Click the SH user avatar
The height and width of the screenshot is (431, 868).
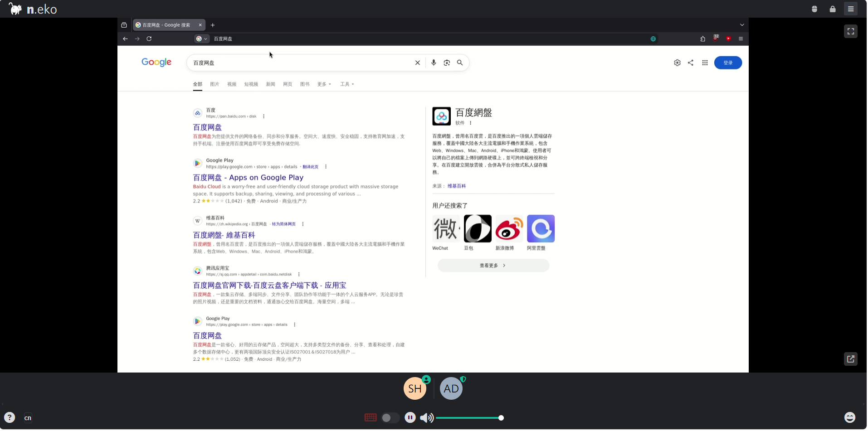tap(415, 388)
